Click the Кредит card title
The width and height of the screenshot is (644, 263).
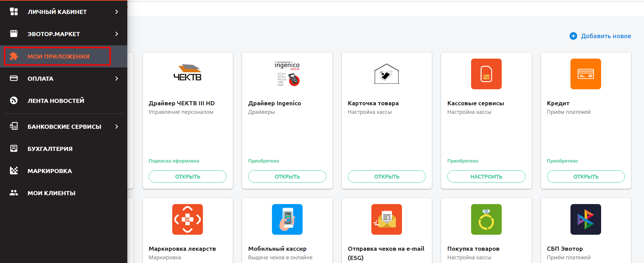[558, 103]
